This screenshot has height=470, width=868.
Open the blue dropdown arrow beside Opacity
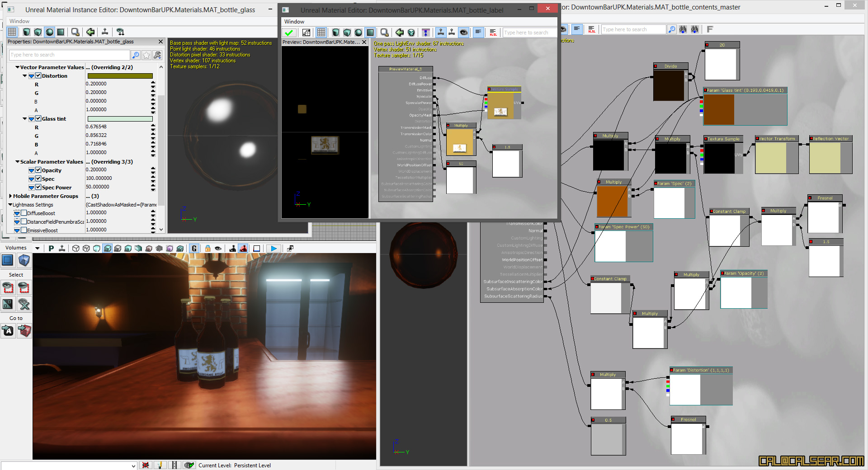(x=31, y=170)
